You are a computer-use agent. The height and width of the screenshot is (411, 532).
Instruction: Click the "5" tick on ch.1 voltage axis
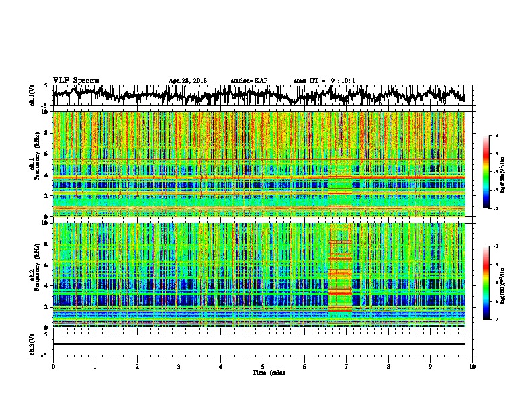pos(46,85)
